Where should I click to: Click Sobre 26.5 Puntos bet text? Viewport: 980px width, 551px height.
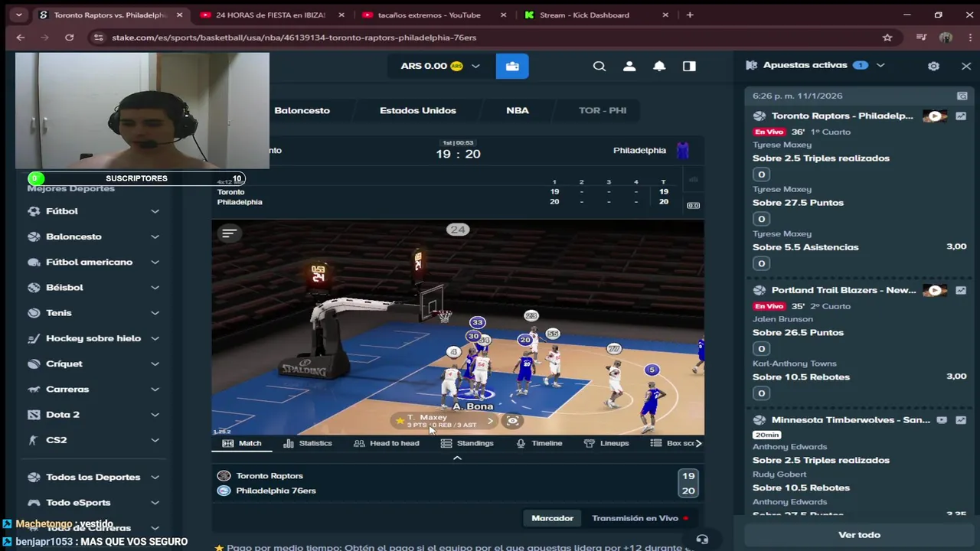pos(798,333)
